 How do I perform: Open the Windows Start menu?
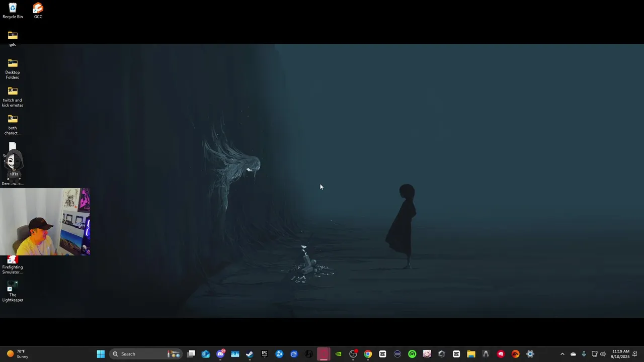[x=101, y=354]
